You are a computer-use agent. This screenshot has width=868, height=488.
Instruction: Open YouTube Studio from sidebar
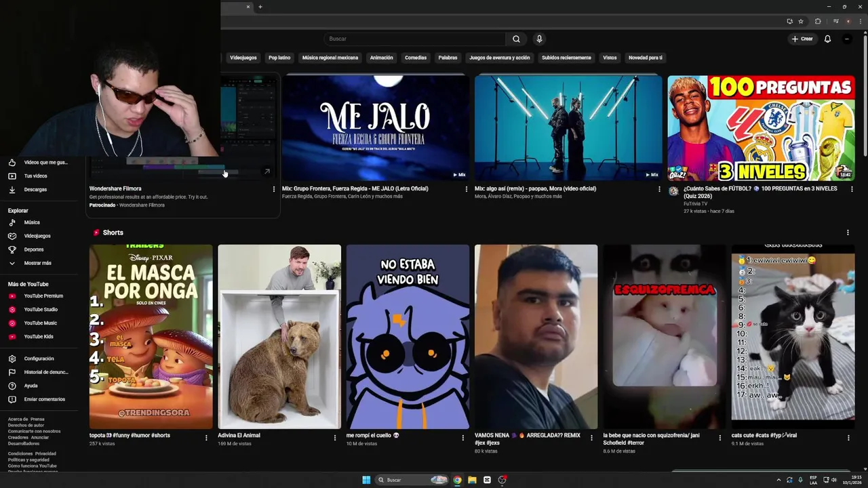point(39,310)
